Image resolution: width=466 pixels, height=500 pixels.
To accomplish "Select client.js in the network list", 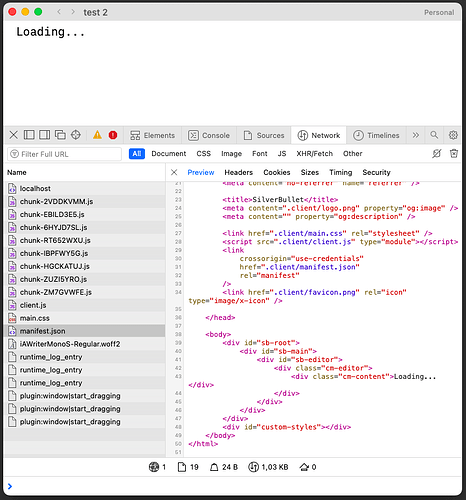I will [x=85, y=305].
